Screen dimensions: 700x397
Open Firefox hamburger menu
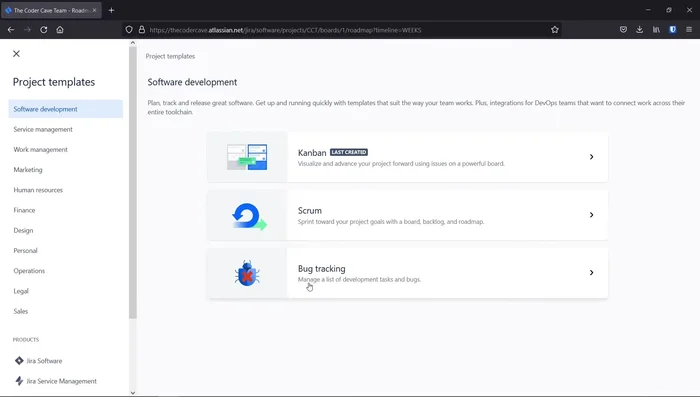(689, 29)
